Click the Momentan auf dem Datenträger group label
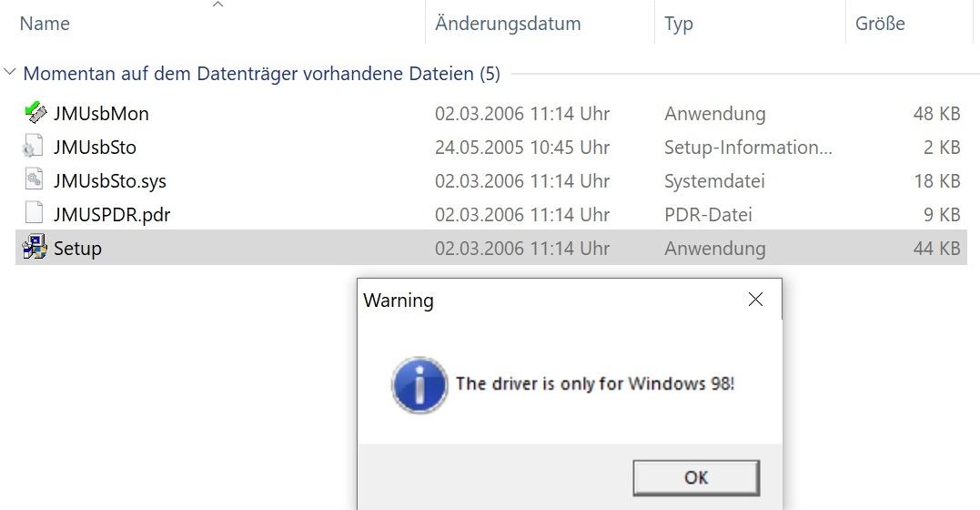The height and width of the screenshot is (510, 980). (262, 74)
